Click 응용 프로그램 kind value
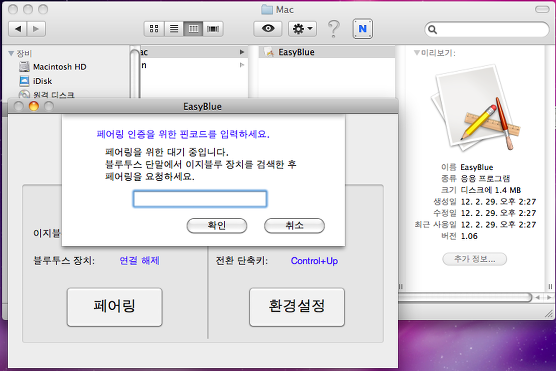Viewport: 556px width, 371px height. (x=485, y=178)
